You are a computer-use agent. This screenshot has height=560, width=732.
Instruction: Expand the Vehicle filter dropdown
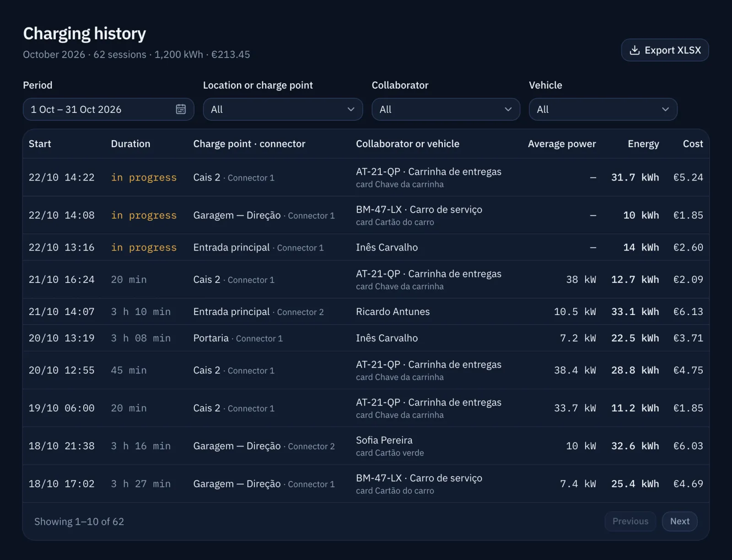coord(603,109)
